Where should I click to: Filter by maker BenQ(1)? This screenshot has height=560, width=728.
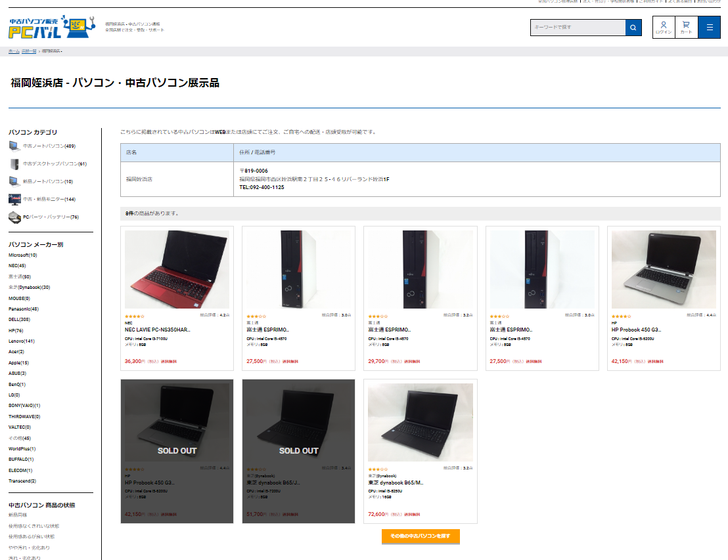pos(16,385)
